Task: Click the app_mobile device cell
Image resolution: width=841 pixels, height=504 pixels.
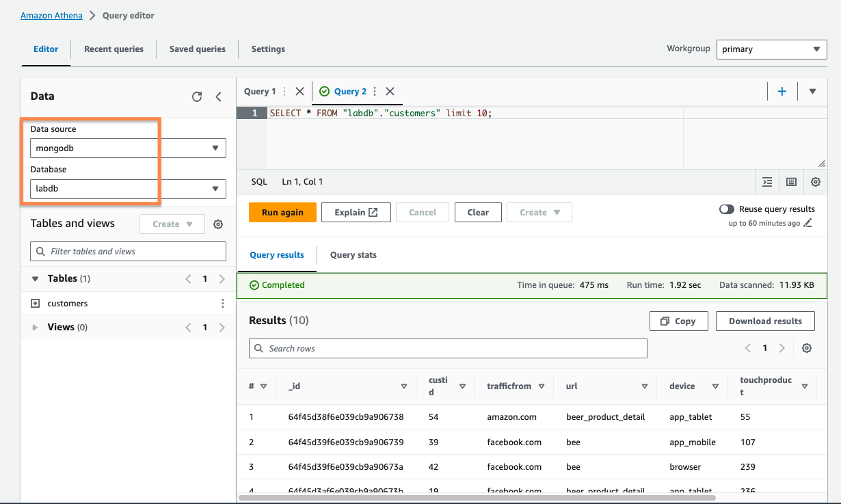Action: tap(693, 442)
